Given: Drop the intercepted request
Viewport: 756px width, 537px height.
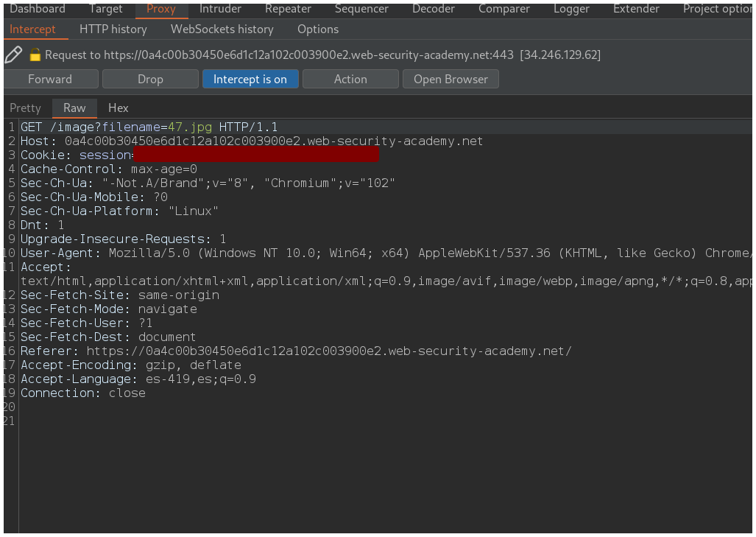Looking at the screenshot, I should pyautogui.click(x=150, y=79).
